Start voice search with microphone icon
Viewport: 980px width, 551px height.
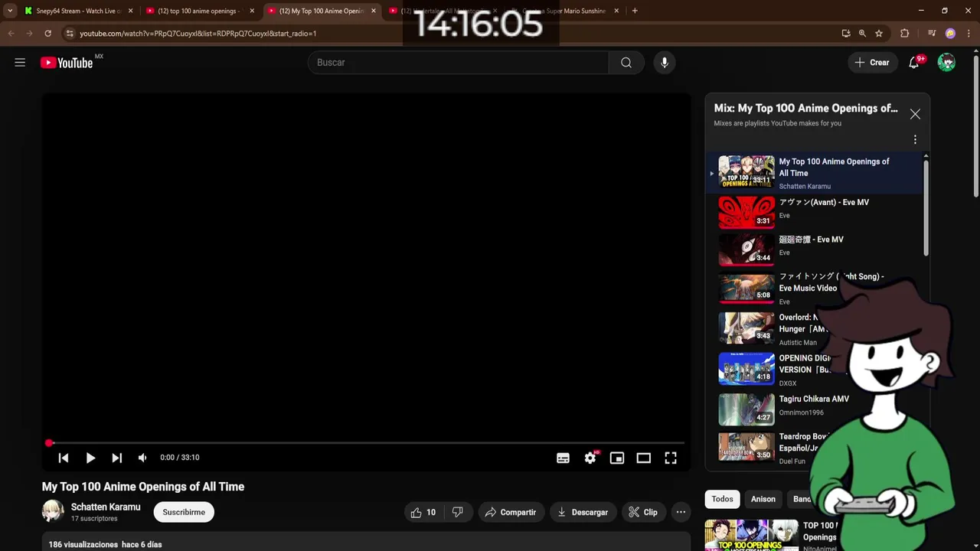coord(665,63)
